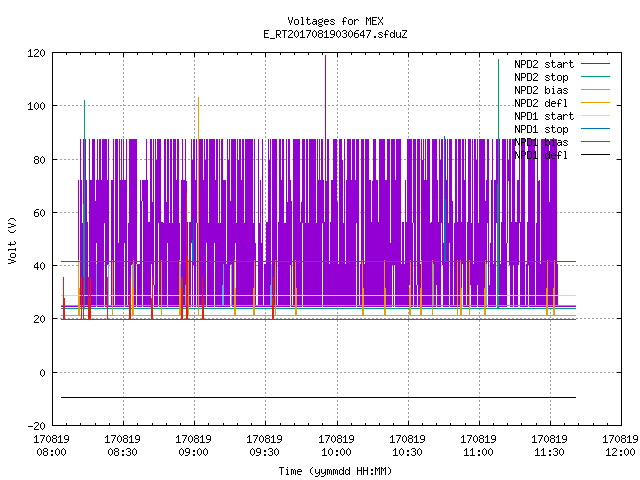Click the black NPD1 defl line near -10 V

pos(318,397)
